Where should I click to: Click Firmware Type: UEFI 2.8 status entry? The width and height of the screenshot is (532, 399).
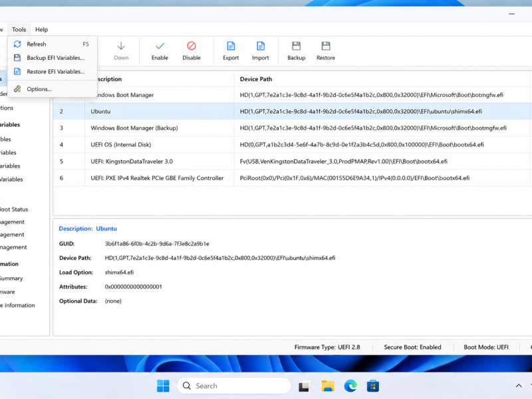tap(327, 347)
